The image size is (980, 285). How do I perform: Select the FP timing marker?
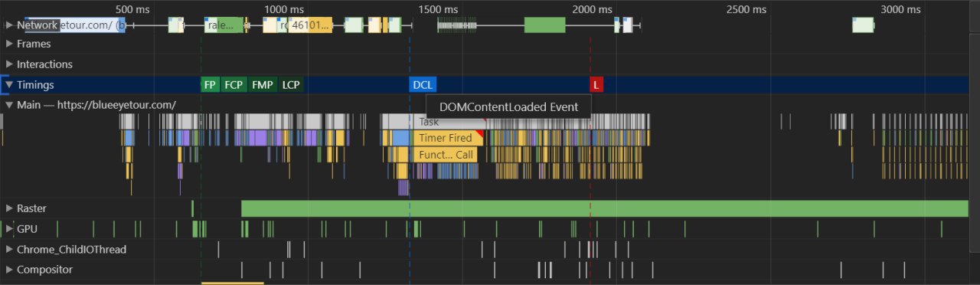pyautogui.click(x=210, y=85)
